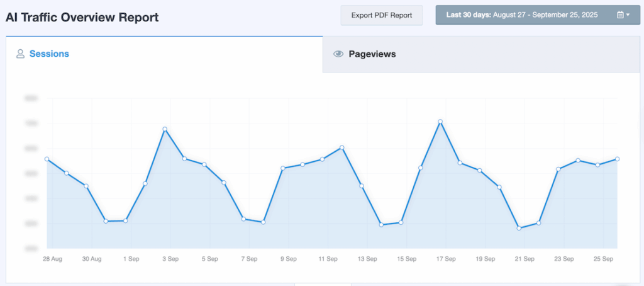644x286 pixels.
Task: Select the highest peak data point on chart
Action: 440,122
